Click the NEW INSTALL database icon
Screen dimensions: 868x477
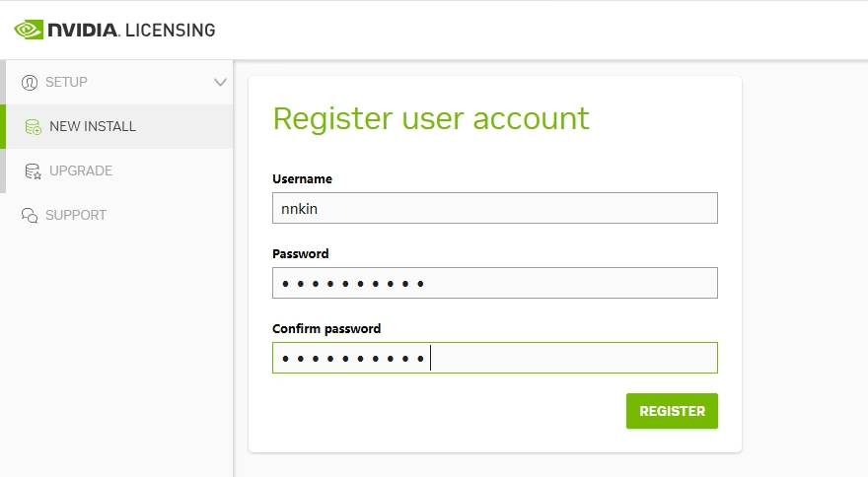click(x=33, y=126)
